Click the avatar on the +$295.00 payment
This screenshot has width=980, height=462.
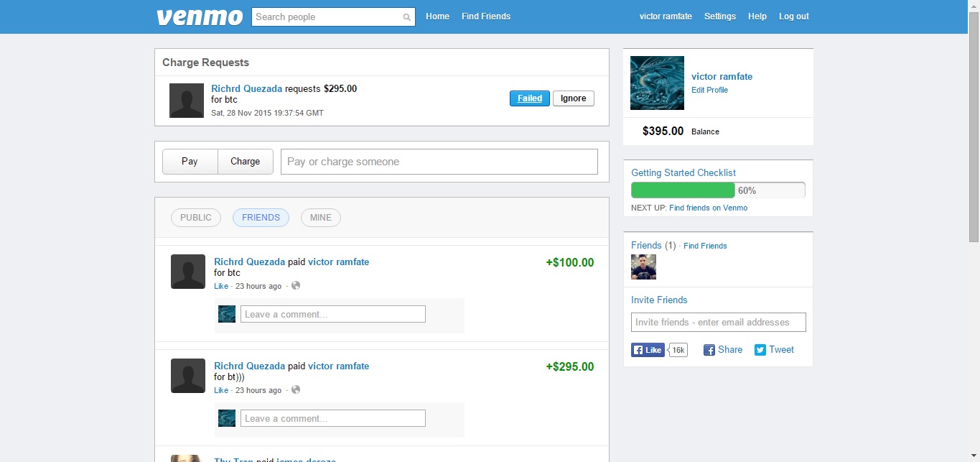[188, 376]
